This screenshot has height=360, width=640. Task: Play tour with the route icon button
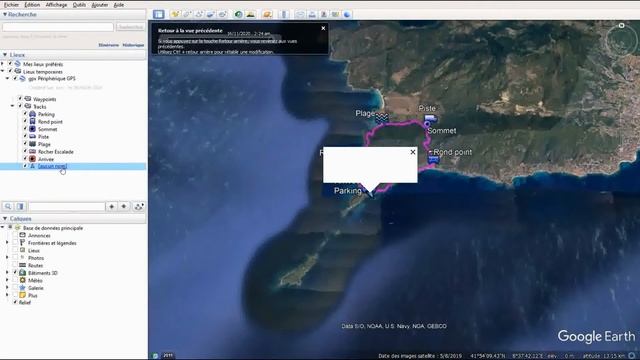pyautogui.click(x=138, y=207)
